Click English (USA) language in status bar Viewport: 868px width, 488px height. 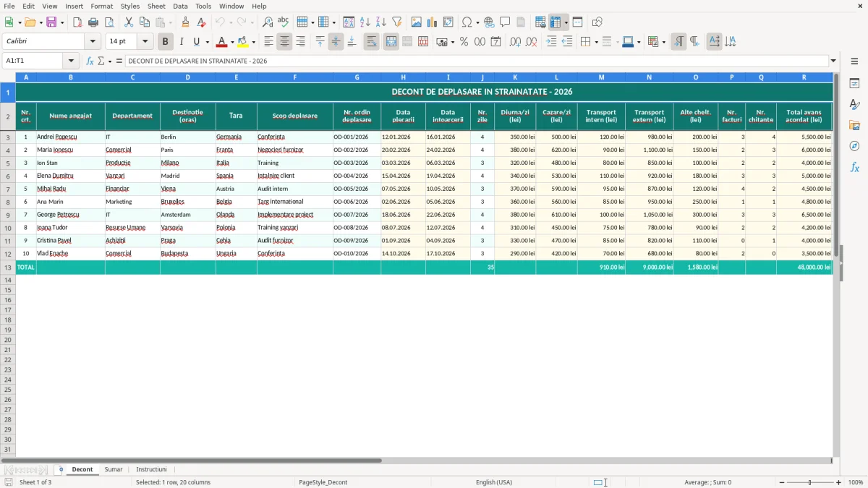tap(494, 482)
